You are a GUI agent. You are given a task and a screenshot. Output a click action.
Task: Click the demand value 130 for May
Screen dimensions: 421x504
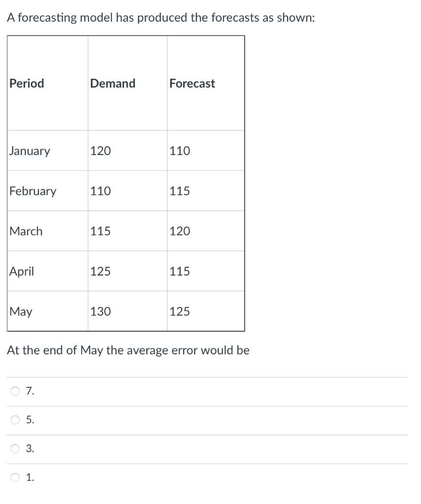(x=100, y=311)
